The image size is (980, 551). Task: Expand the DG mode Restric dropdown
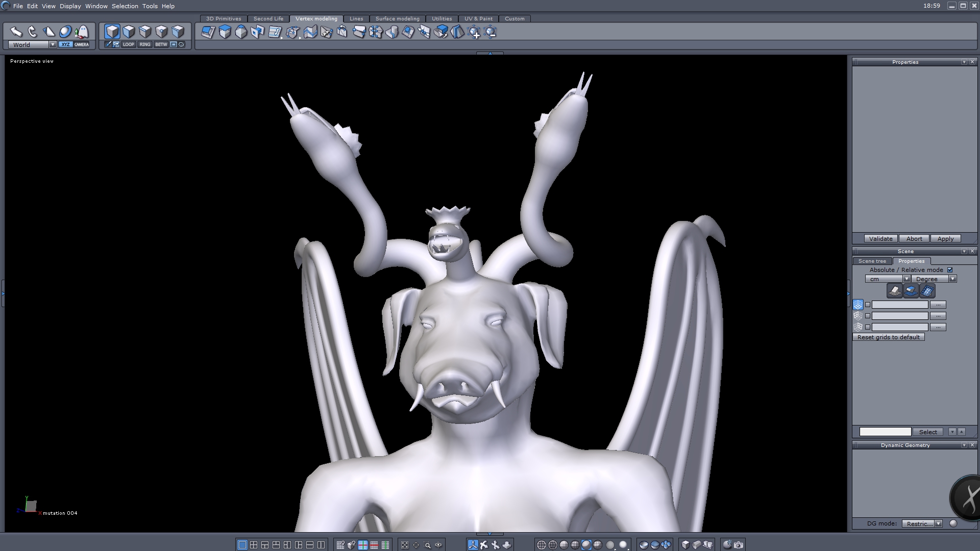pyautogui.click(x=938, y=523)
